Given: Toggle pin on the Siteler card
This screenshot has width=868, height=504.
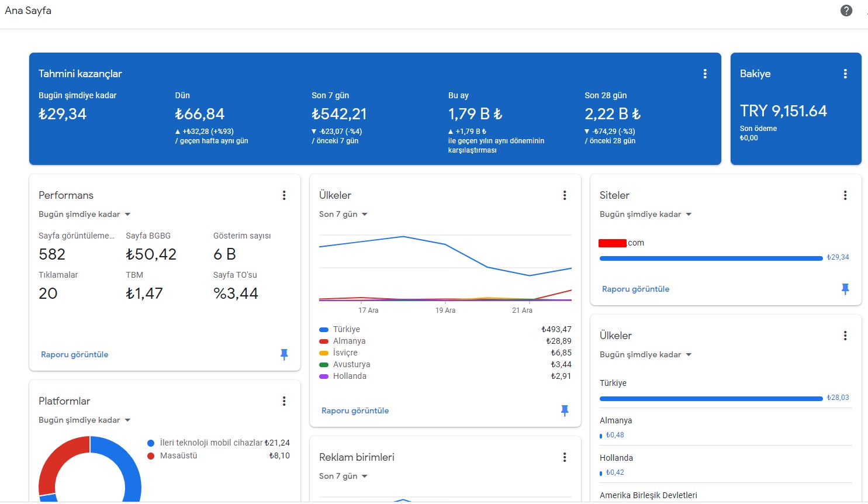Looking at the screenshot, I should pos(845,289).
